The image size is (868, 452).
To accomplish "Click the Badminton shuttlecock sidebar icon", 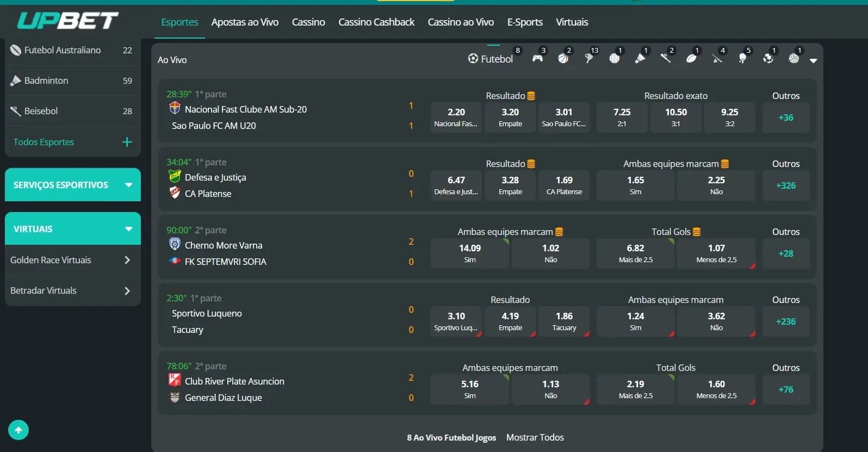I will coord(16,81).
